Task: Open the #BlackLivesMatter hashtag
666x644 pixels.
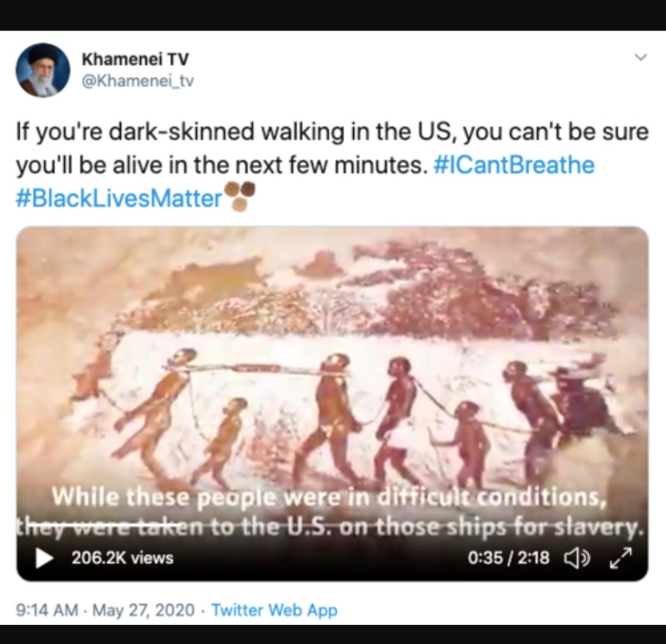Action: pos(120,198)
